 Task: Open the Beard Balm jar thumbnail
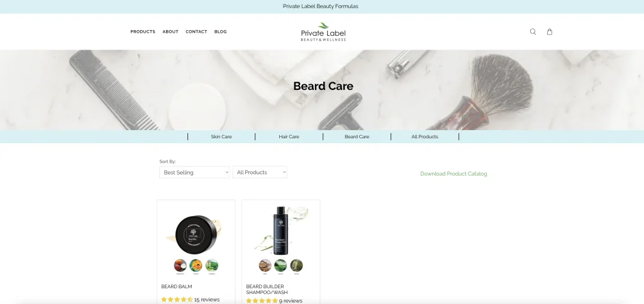tap(196, 234)
